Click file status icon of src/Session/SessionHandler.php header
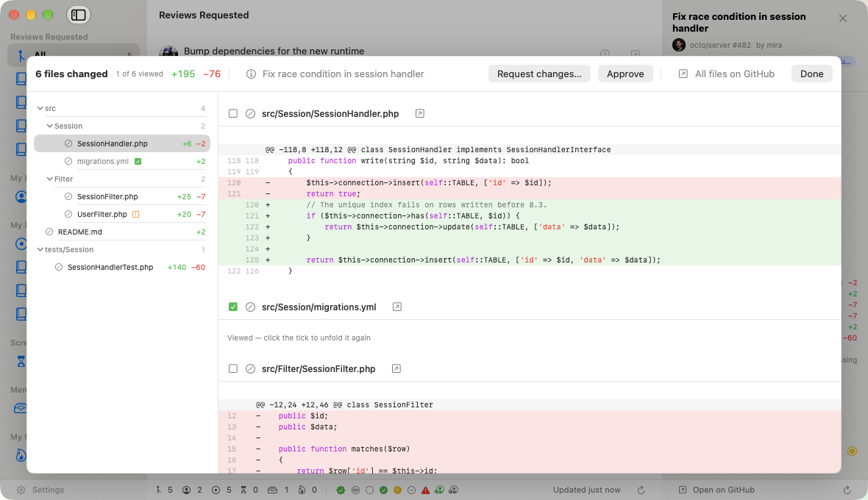This screenshot has width=868, height=500. [x=250, y=113]
